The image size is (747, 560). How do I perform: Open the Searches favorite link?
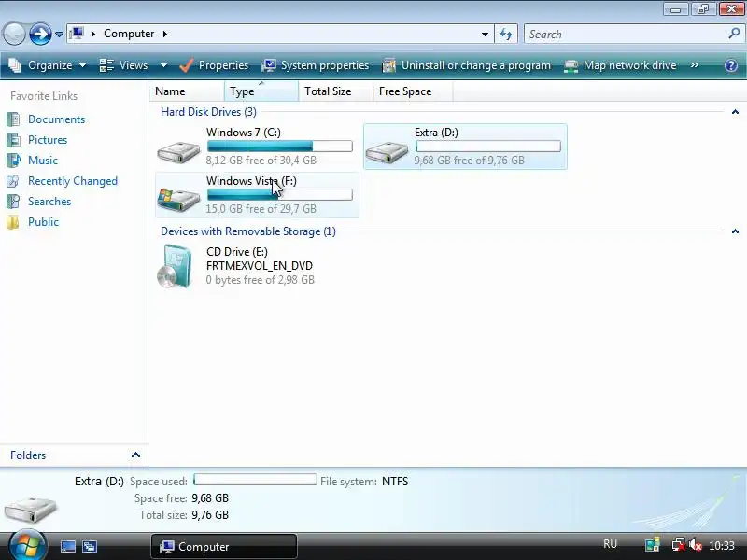49,202
